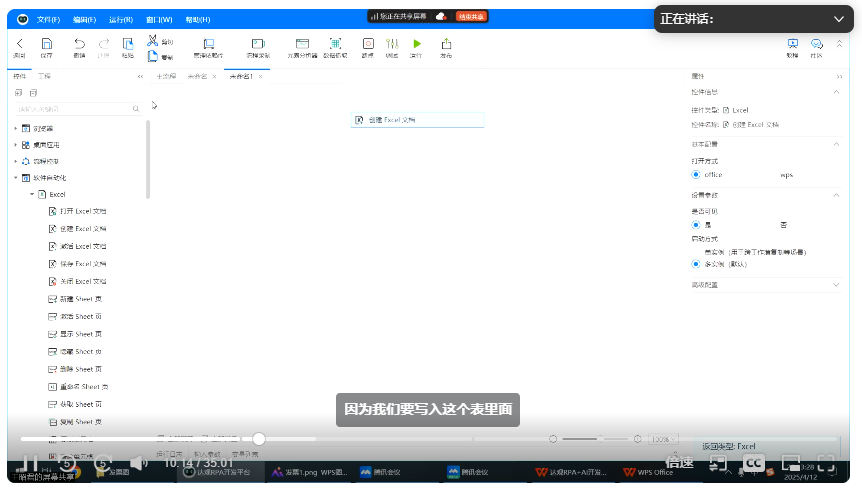Open the 运行(R) menu
Image resolution: width=862 pixels, height=488 pixels.
[x=121, y=19]
